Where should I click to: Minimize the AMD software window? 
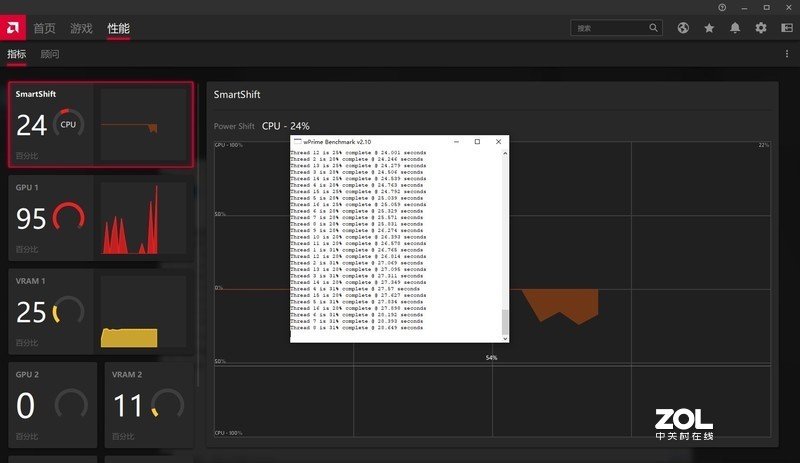pos(744,8)
